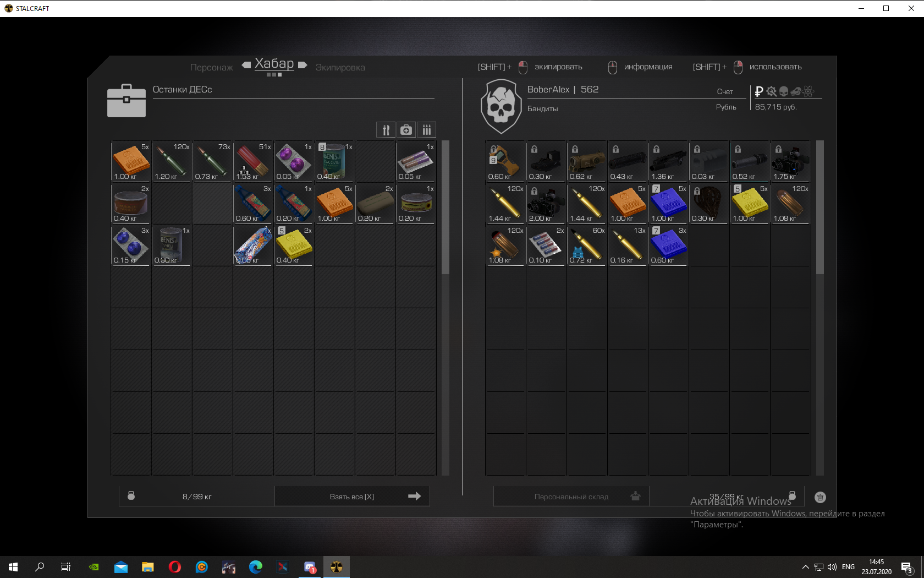Pick the yellow fish tin 0.20 кг

click(x=416, y=203)
